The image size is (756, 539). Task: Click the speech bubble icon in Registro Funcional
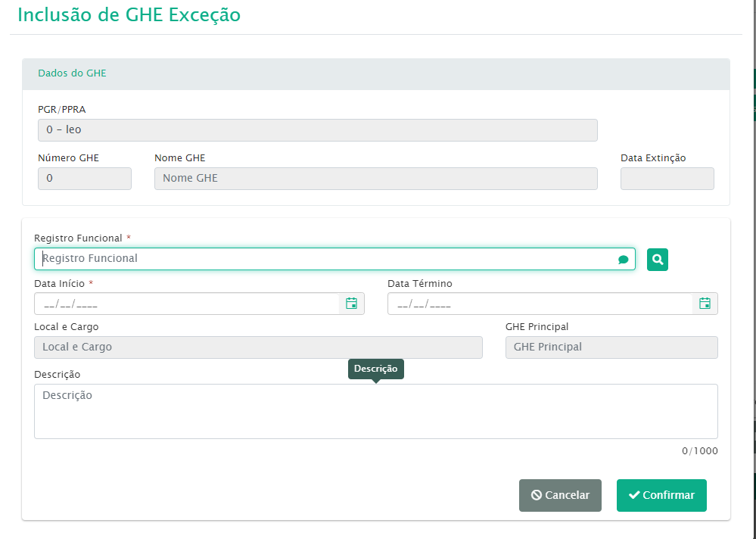pyautogui.click(x=623, y=260)
